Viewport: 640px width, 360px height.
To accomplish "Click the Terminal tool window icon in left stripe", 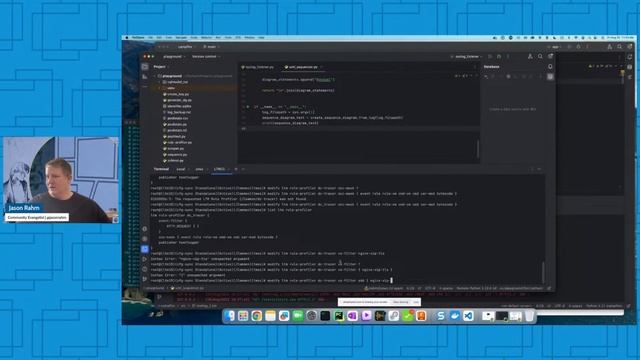I will click(x=145, y=249).
